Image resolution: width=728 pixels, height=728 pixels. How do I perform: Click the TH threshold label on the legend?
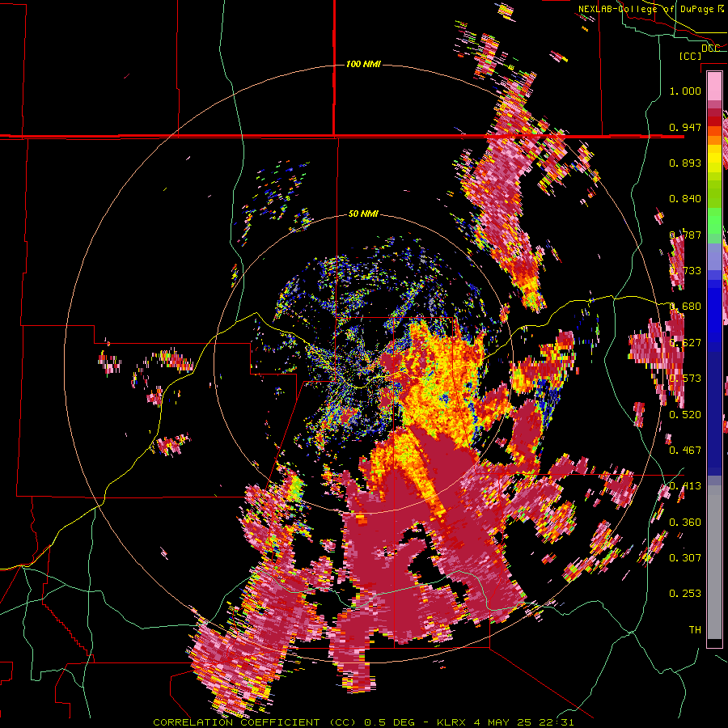695,630
